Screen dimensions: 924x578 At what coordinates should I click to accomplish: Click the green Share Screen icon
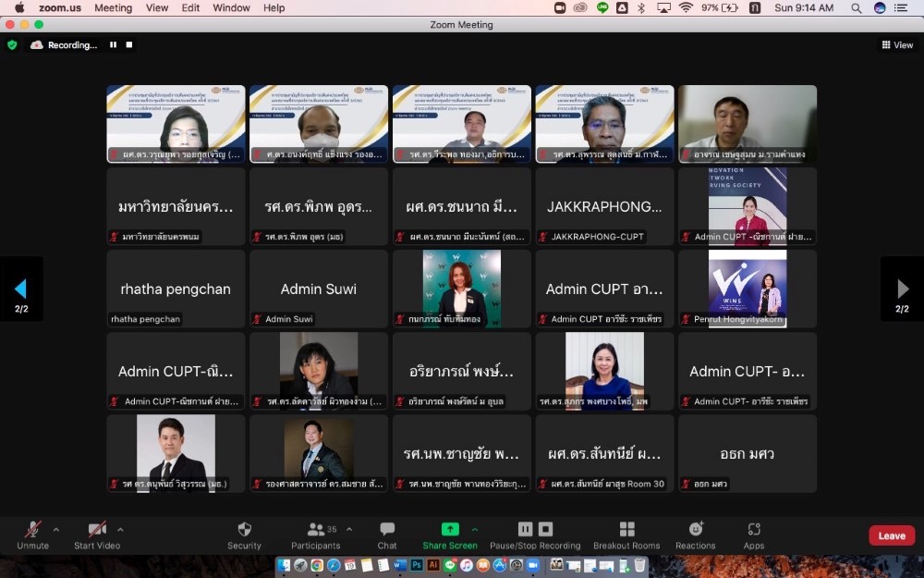450,530
